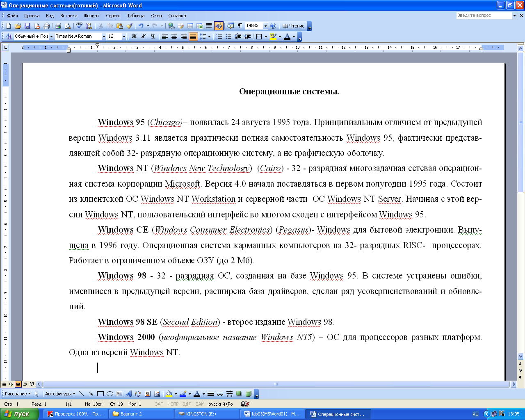Switch to lab03(MSWord01) taskbar window
525x420 pixels.
(272, 414)
